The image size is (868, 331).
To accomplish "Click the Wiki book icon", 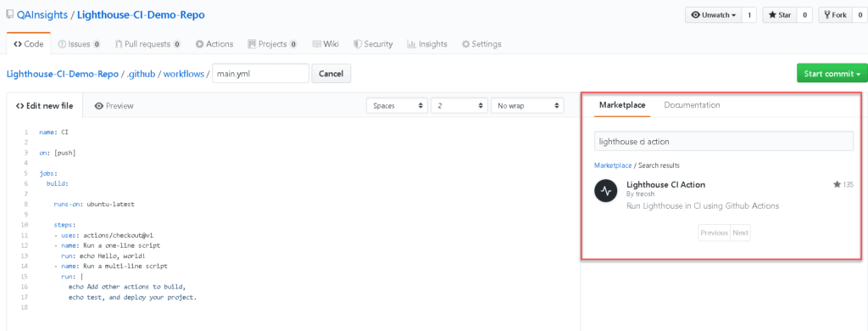I will click(x=317, y=44).
